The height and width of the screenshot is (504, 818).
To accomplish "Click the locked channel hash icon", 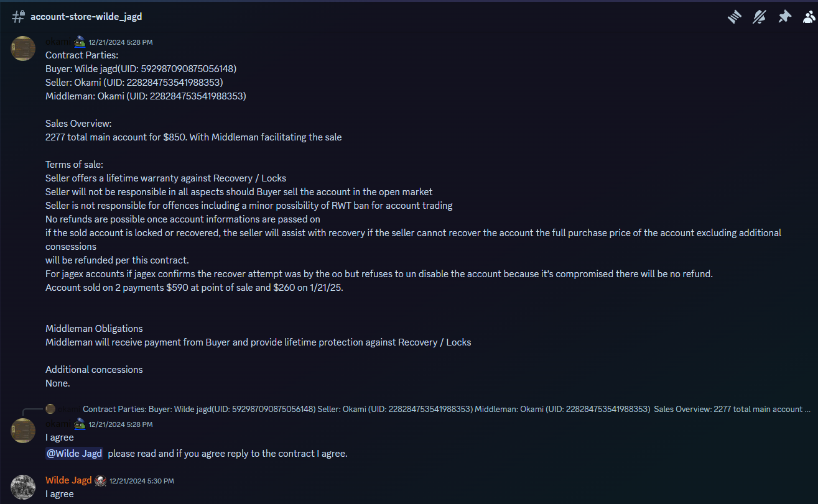I will pos(19,17).
